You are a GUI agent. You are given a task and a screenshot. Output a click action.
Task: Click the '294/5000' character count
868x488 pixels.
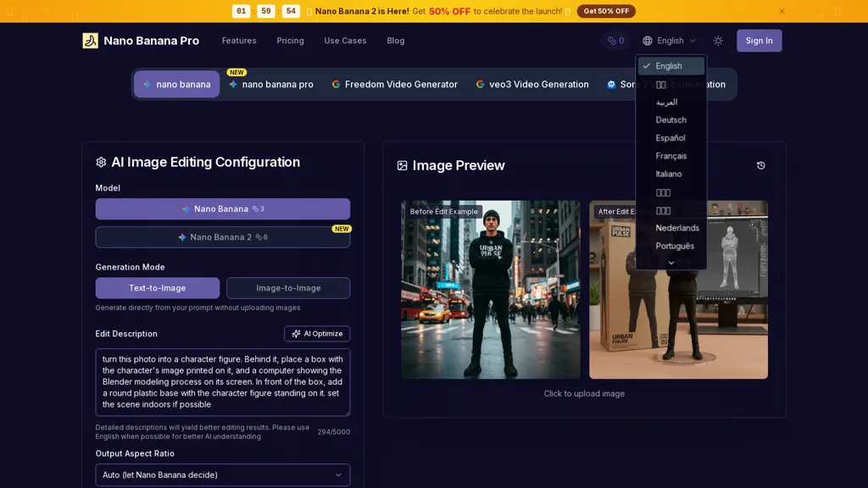333,431
